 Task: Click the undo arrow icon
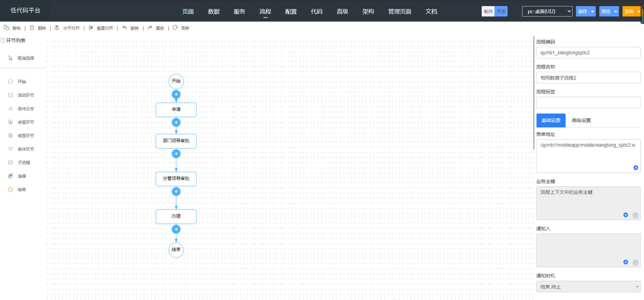tap(125, 28)
